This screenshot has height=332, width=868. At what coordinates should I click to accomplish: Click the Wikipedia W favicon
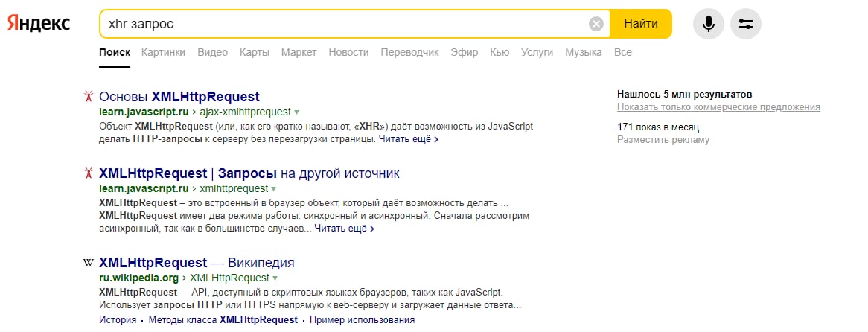(88, 262)
